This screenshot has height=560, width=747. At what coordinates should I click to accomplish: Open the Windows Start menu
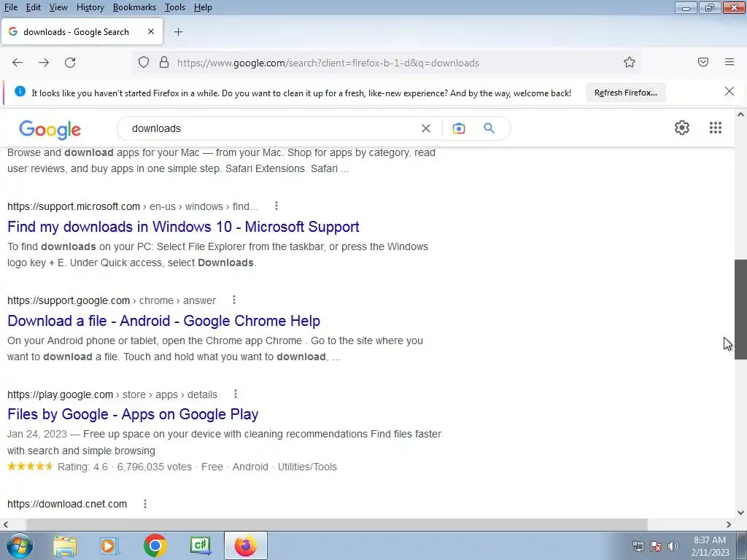coord(20,545)
